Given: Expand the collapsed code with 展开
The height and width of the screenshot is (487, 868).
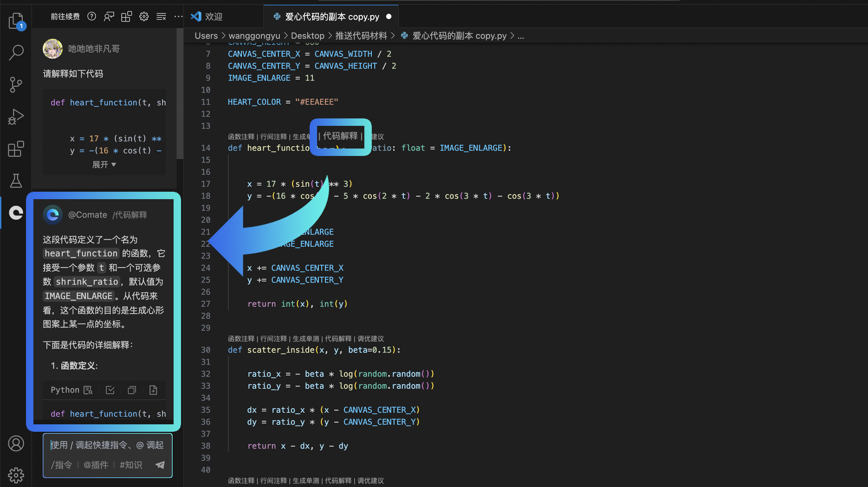Looking at the screenshot, I should point(104,165).
